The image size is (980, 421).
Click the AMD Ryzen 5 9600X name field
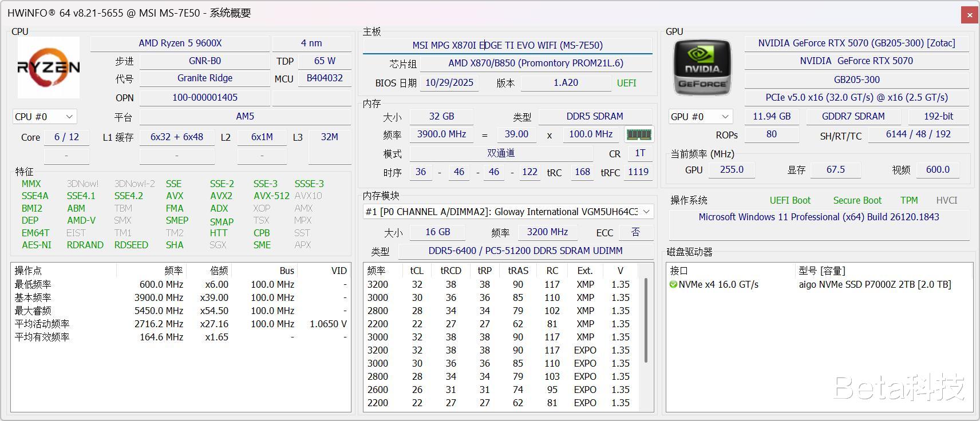coord(180,43)
